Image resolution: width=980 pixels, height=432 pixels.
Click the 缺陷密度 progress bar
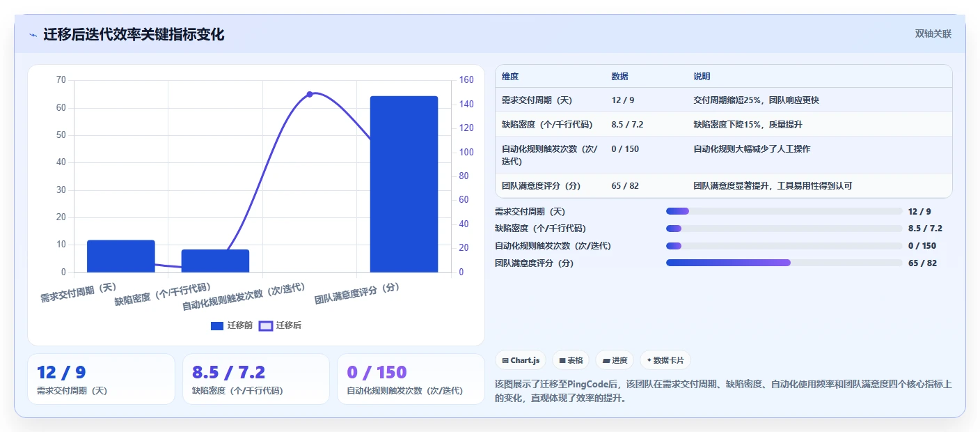(784, 229)
